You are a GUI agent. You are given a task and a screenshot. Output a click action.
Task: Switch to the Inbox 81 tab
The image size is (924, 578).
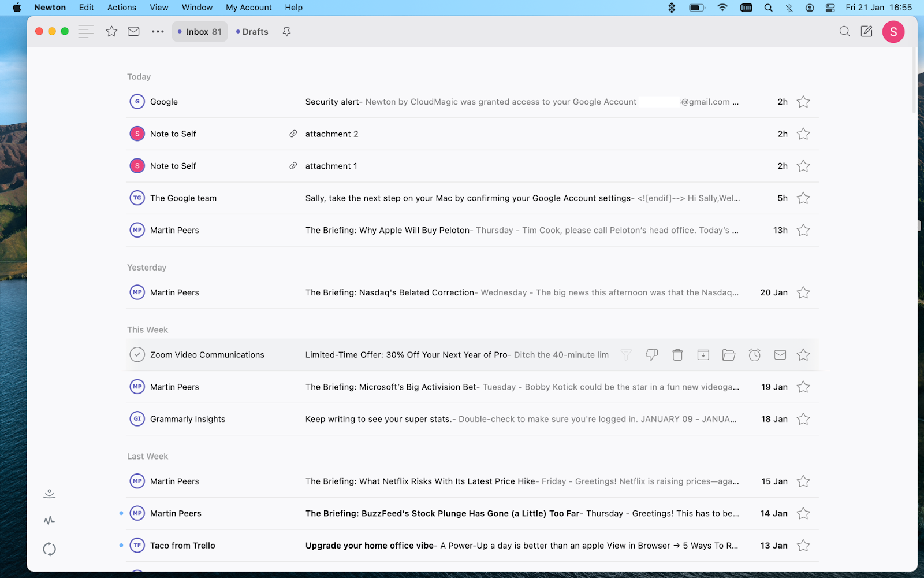[x=200, y=32]
